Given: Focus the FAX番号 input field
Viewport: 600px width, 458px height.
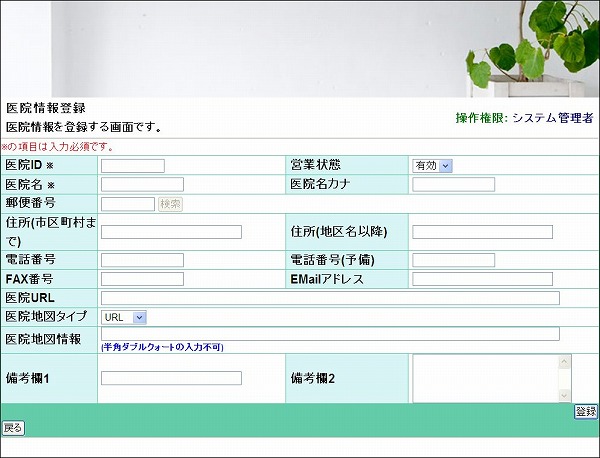Looking at the screenshot, I should click(x=142, y=279).
